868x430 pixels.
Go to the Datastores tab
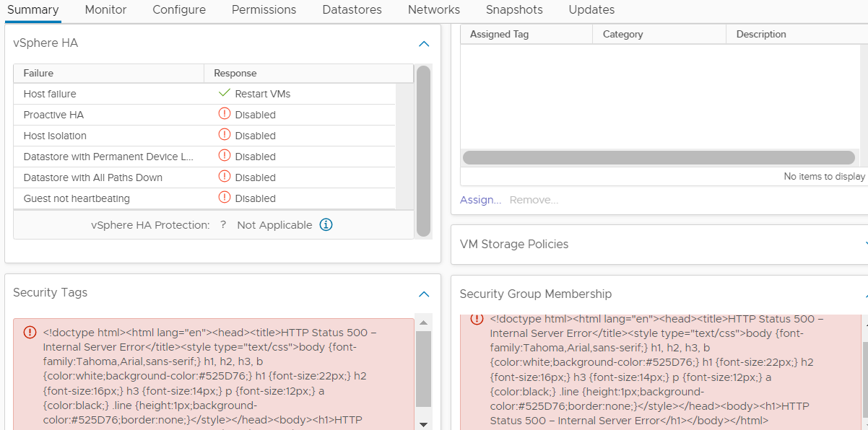(352, 10)
